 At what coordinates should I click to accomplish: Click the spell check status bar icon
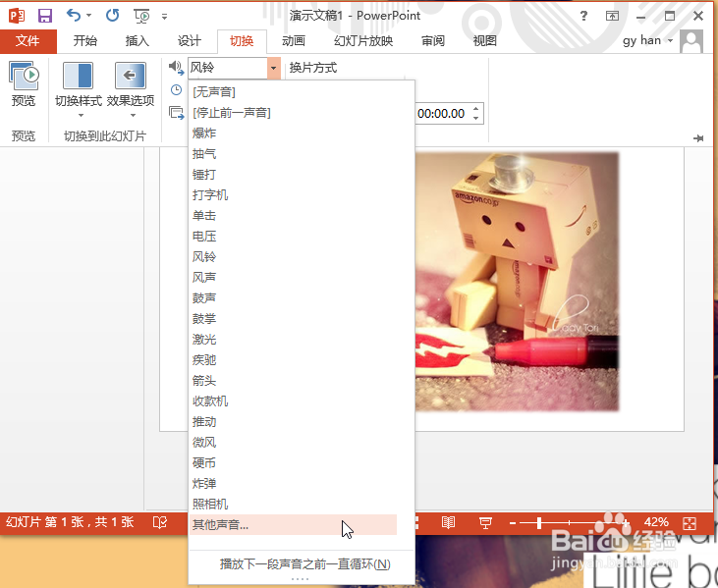tap(160, 522)
